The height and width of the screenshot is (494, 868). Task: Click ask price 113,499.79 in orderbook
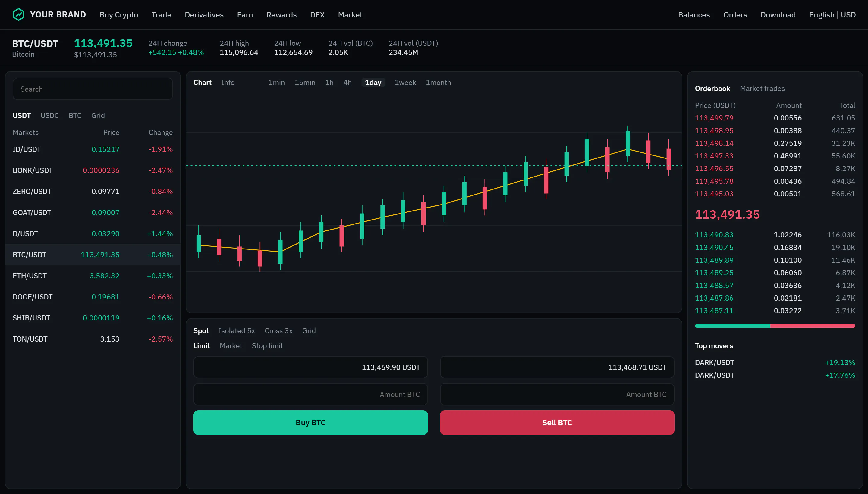pos(714,118)
